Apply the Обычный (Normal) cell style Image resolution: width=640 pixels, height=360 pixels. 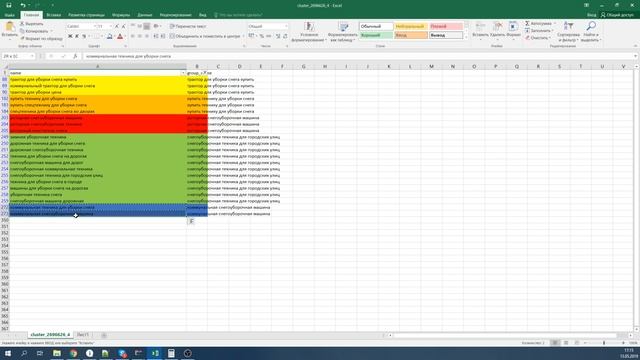(376, 26)
